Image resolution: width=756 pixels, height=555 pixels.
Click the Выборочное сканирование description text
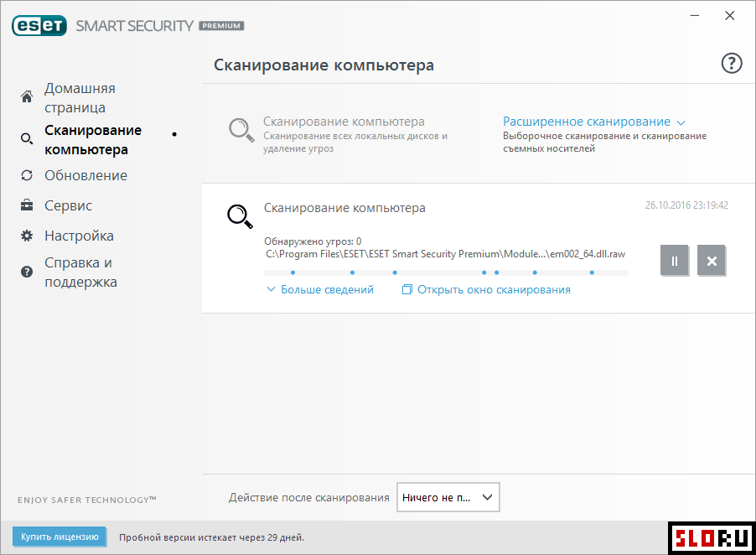click(604, 143)
